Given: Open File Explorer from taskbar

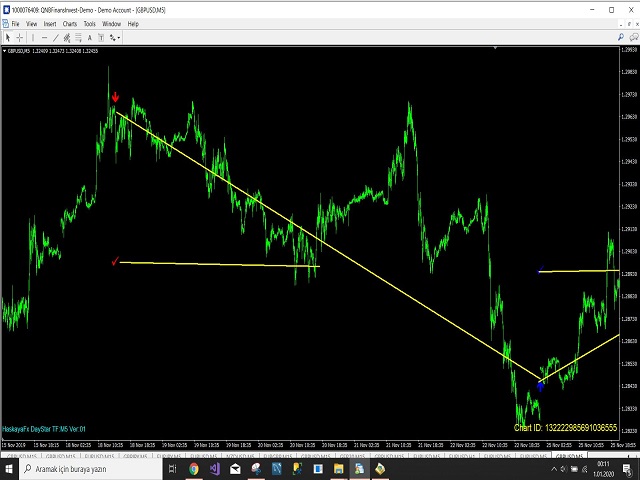Looking at the screenshot, I should click(338, 469).
